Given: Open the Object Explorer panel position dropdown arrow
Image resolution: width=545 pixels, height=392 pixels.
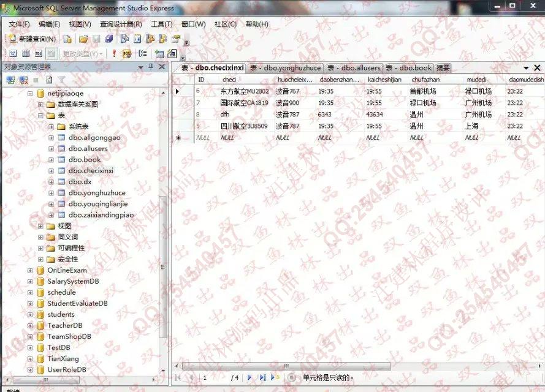Looking at the screenshot, I should tap(141, 67).
